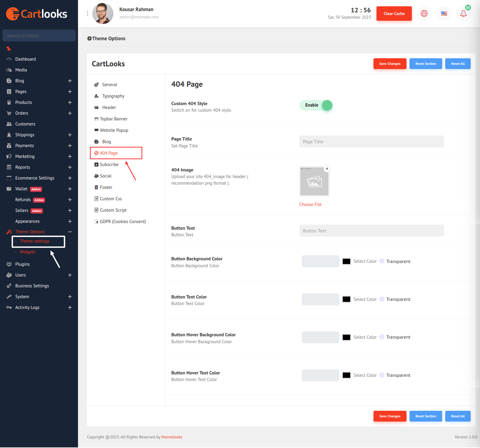Open the Typography settings tab
The height and width of the screenshot is (448, 480).
tap(113, 96)
